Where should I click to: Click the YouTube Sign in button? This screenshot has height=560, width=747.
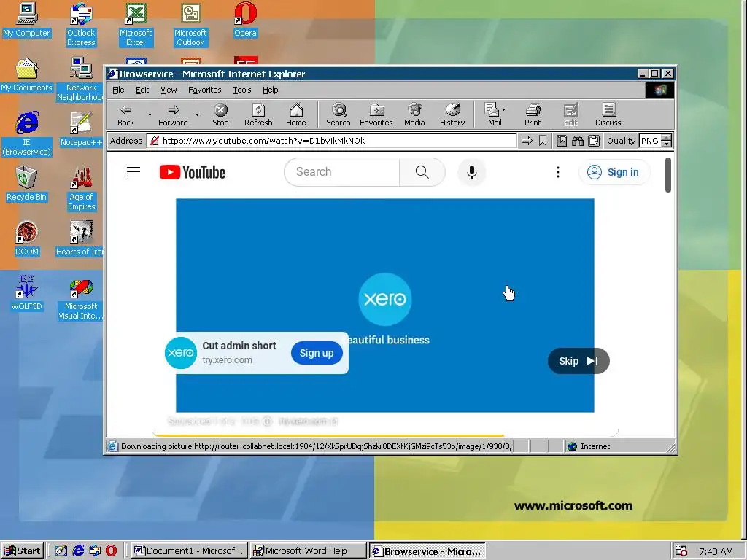click(x=614, y=172)
